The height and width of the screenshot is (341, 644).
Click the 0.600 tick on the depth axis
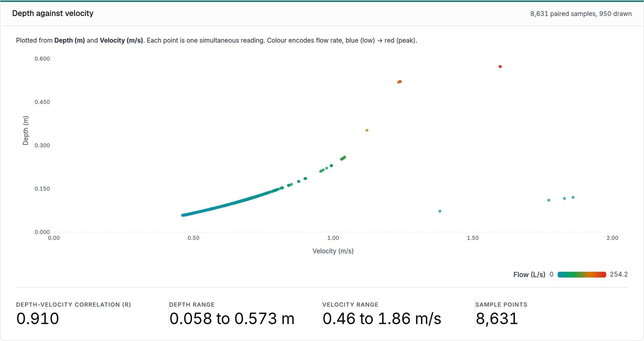(x=42, y=59)
